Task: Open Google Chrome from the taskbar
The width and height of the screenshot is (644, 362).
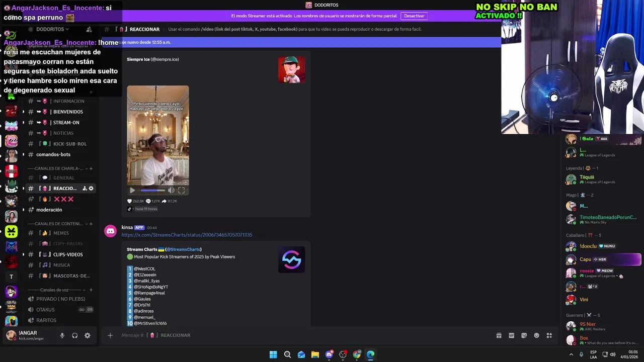Action: (x=357, y=354)
